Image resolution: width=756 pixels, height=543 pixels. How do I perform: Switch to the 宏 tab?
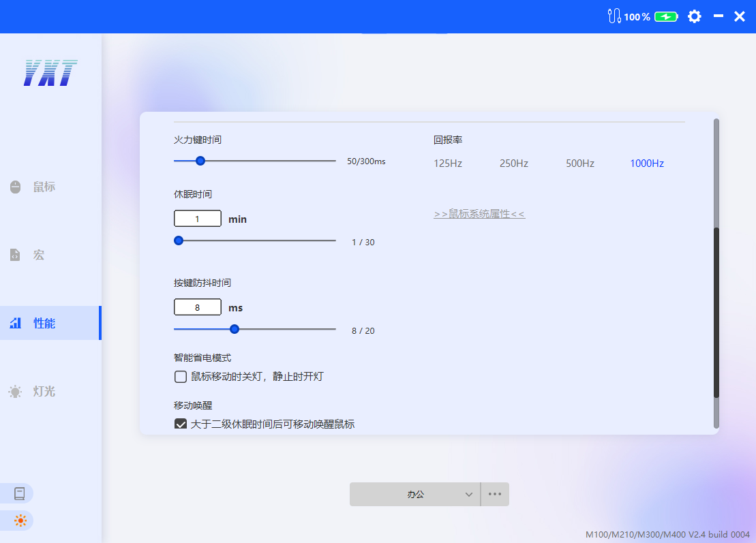[x=39, y=255]
